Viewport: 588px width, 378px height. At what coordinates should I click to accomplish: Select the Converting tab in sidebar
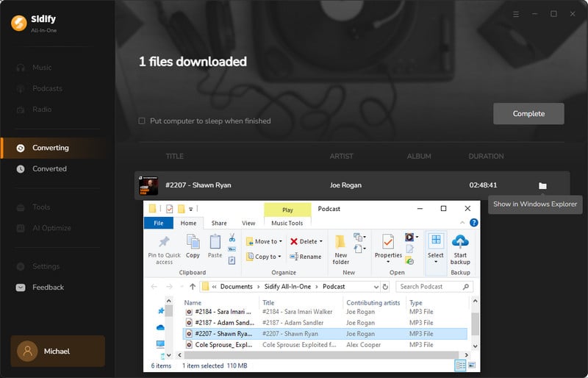click(x=50, y=148)
